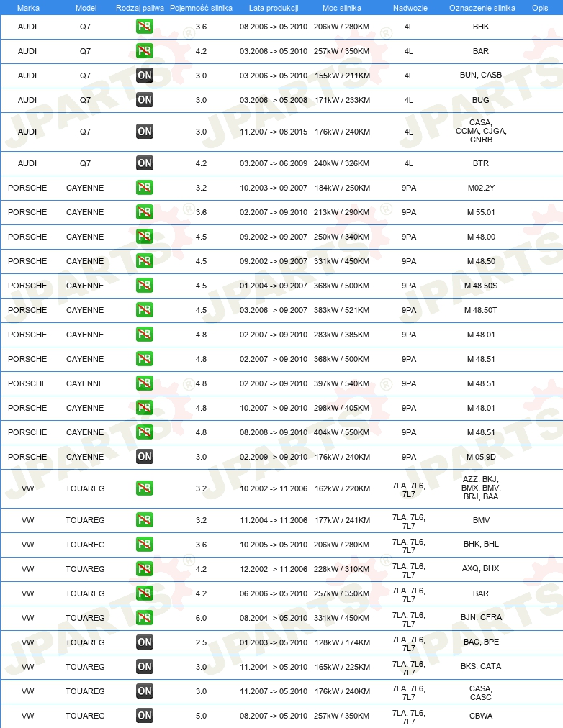Image resolution: width=563 pixels, height=728 pixels.
Task: Click the petrol icon in the AXQ, BHX row
Action: [145, 569]
